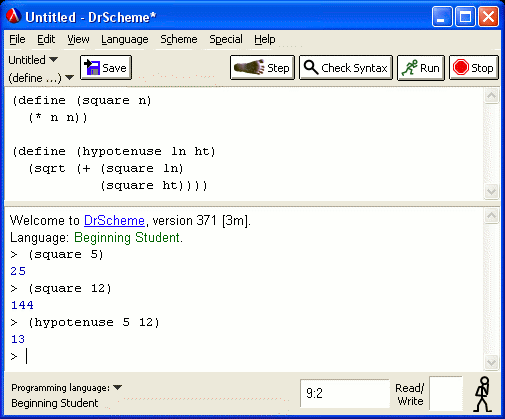Click the 9:2 cursor position field
The height and width of the screenshot is (419, 505).
(345, 393)
